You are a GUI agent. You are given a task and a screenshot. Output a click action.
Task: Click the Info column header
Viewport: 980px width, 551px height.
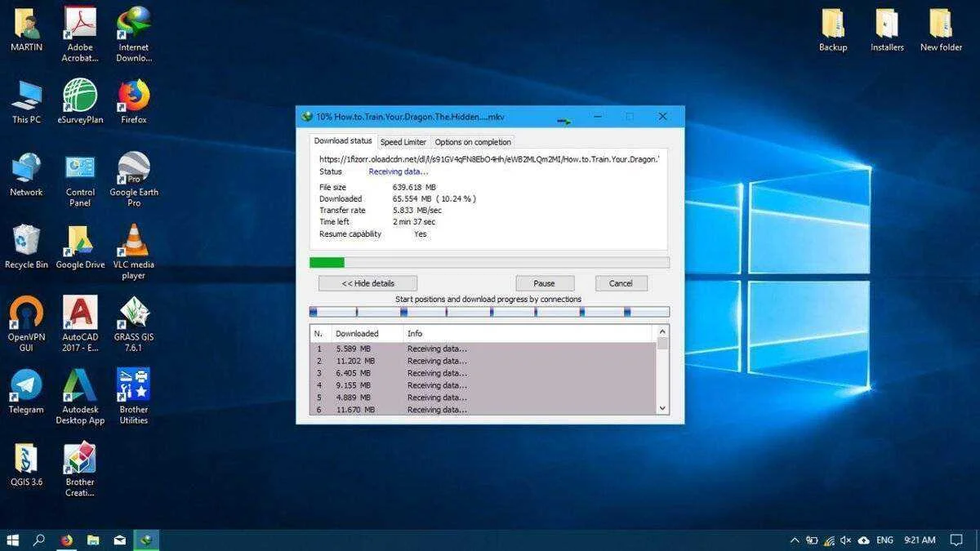pos(529,333)
